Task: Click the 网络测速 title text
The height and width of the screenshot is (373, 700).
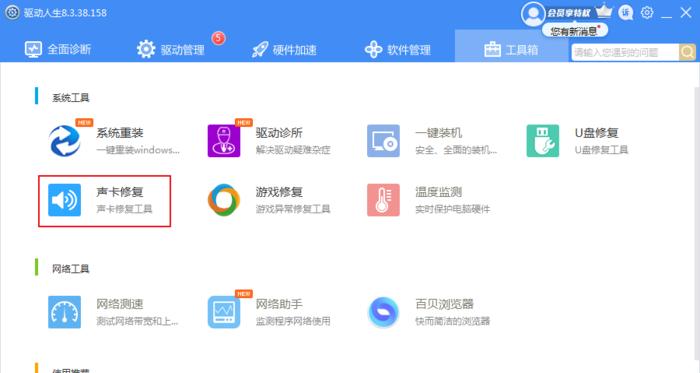Action: [120, 304]
